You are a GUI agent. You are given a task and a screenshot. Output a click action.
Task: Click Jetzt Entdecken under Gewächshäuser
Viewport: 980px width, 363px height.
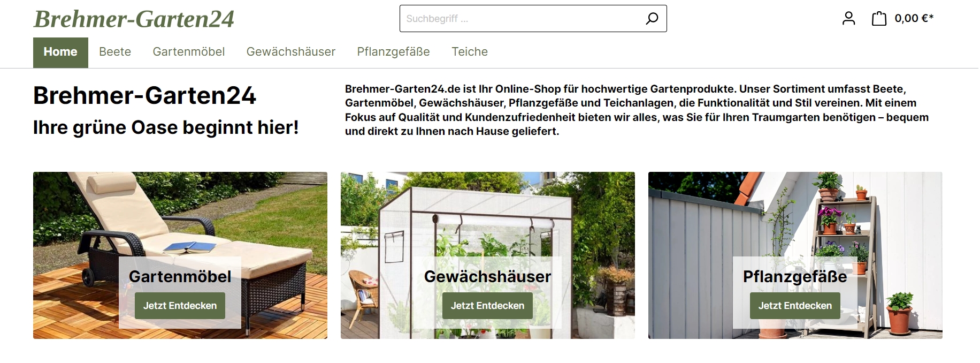click(487, 306)
